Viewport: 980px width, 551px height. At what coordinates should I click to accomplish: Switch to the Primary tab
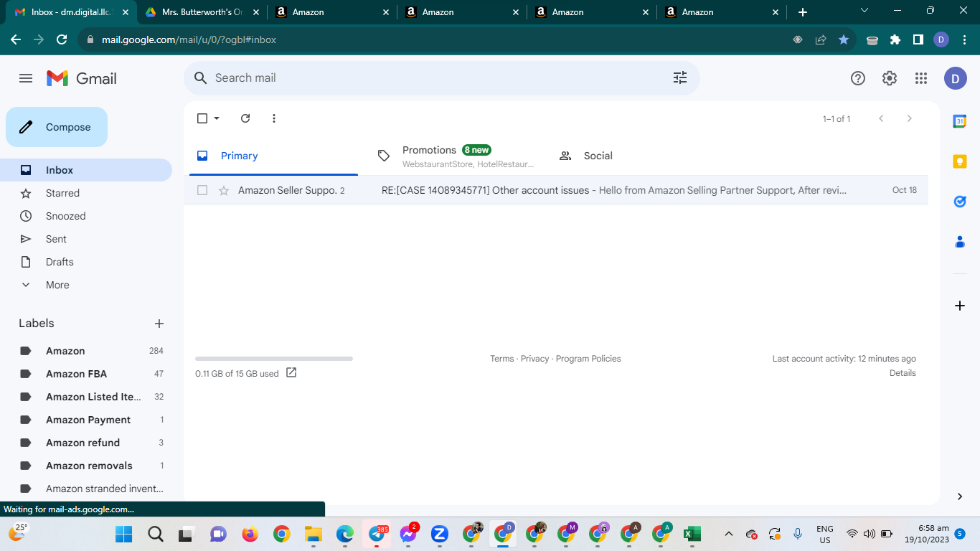pos(273,156)
